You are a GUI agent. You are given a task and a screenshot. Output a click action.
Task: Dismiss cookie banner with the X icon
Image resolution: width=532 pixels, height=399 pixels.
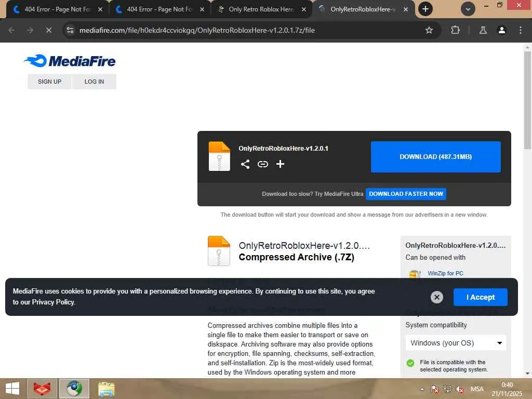coord(436,297)
